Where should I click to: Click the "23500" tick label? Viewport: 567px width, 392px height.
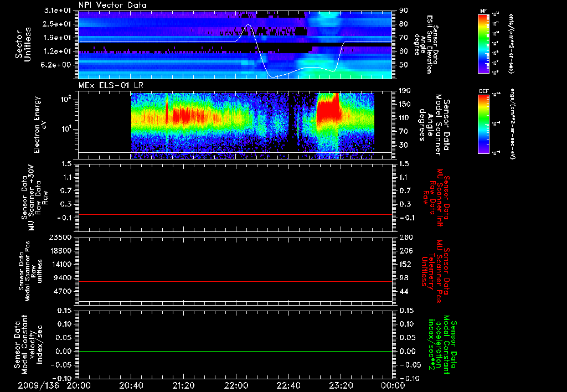coord(61,237)
